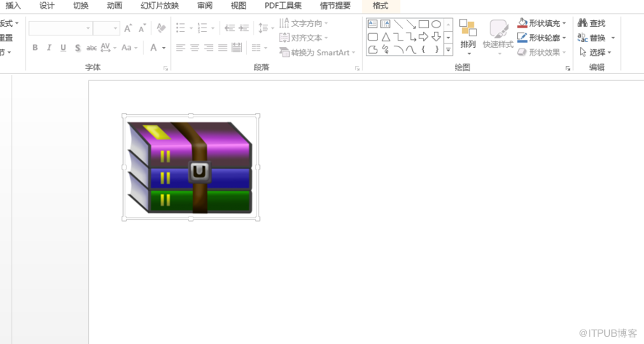Open 插入 ribbon tab
644x344 pixels.
click(x=13, y=6)
